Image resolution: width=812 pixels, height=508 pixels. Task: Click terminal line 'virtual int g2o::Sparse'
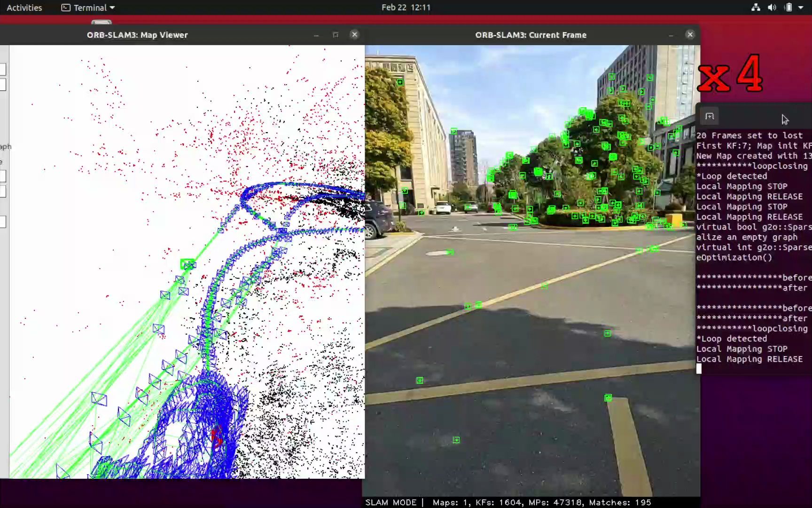(x=754, y=247)
